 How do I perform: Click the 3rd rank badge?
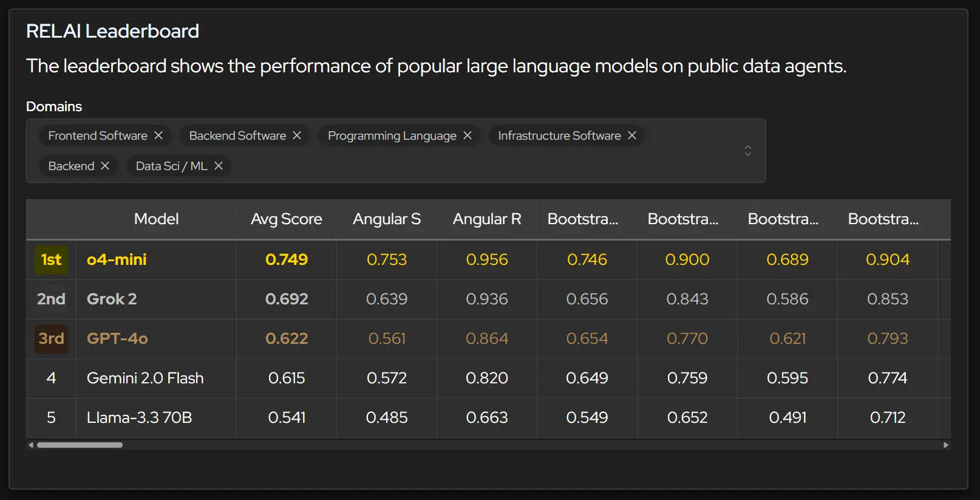point(51,338)
